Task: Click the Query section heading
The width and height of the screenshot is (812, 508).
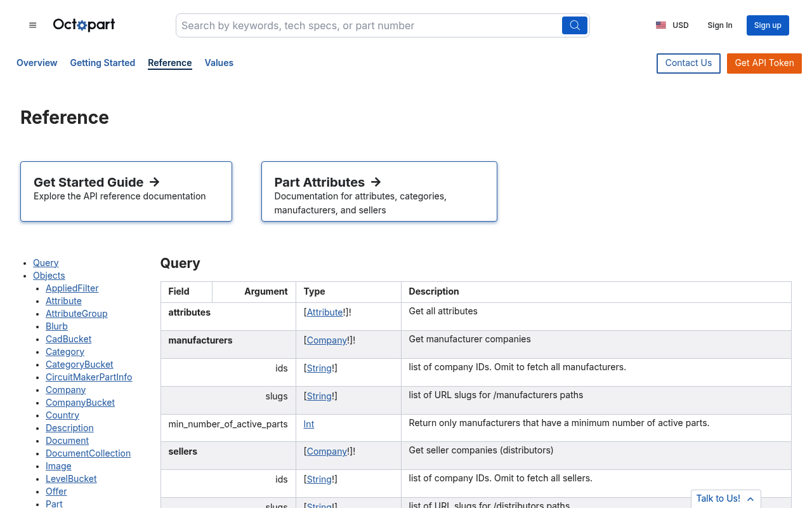Action: (x=180, y=263)
